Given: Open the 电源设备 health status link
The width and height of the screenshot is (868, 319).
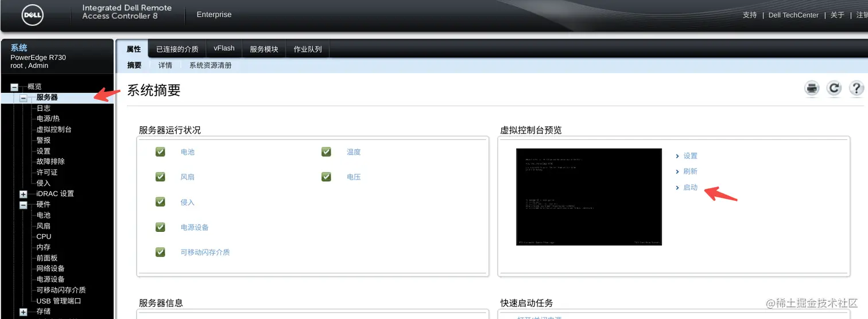Looking at the screenshot, I should [x=195, y=228].
